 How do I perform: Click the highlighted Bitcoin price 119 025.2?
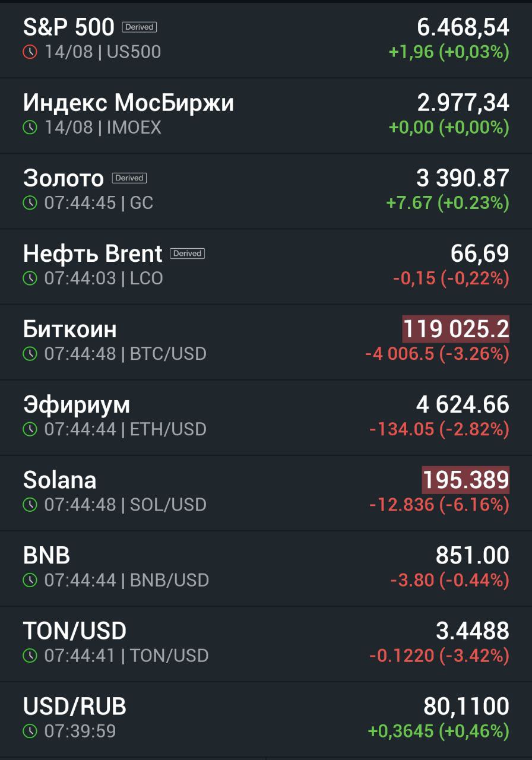(456, 329)
